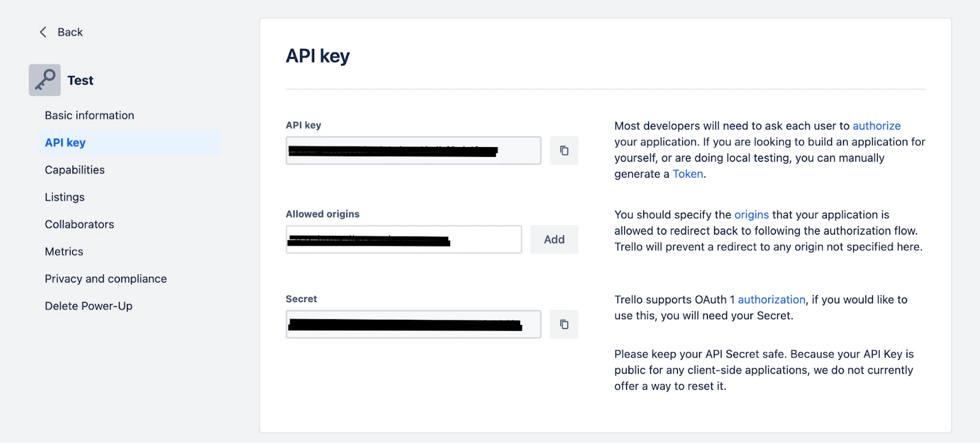Screen dimensions: 980x443
Task: Copy the API key to clipboard
Action: pyautogui.click(x=564, y=150)
